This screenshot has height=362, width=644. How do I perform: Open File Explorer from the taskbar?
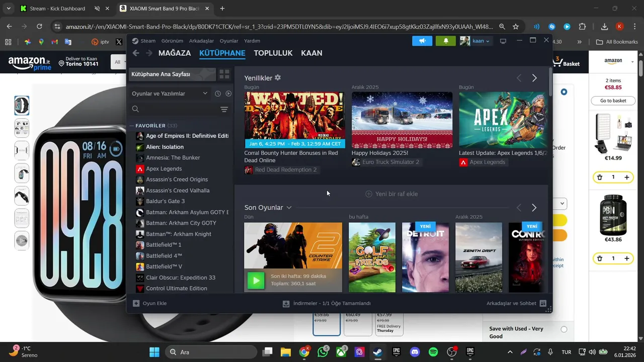coord(286,352)
